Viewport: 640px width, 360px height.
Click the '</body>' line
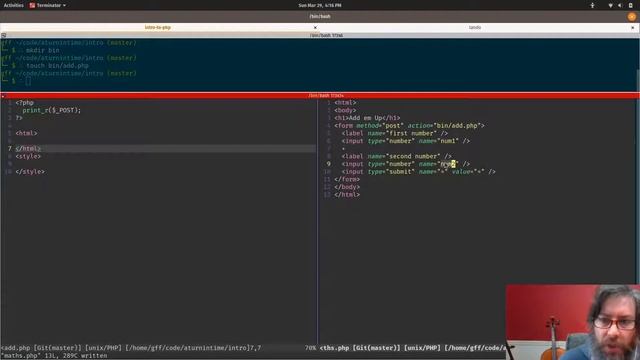coord(347,187)
